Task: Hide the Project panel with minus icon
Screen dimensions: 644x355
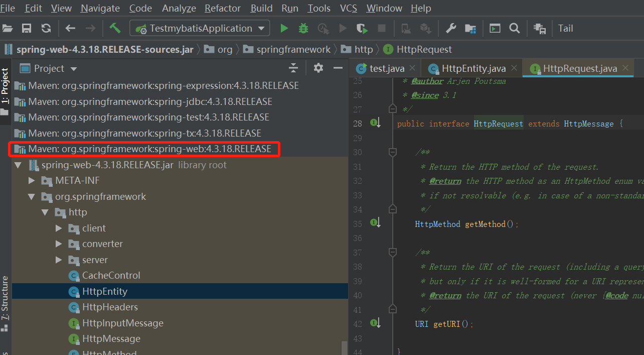Action: tap(338, 68)
